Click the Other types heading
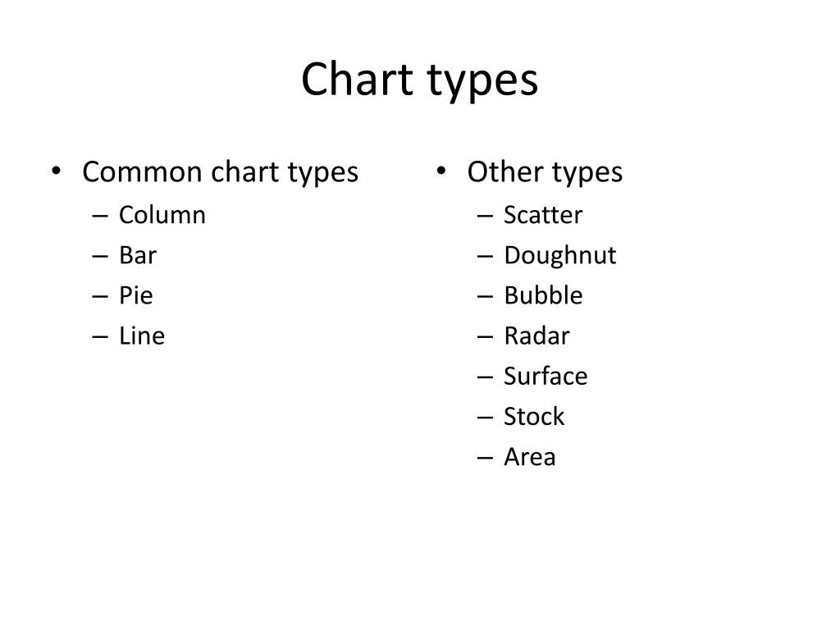840x630 pixels. coord(545,172)
